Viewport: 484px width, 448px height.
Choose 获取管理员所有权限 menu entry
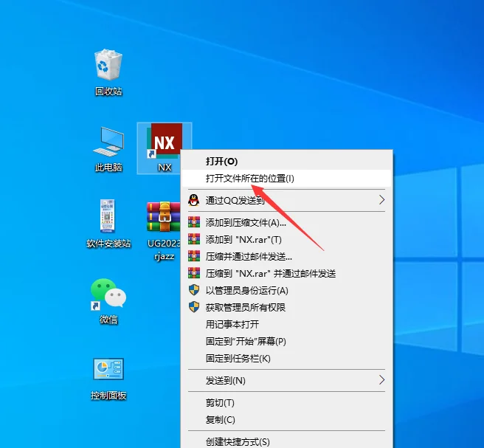286,308
